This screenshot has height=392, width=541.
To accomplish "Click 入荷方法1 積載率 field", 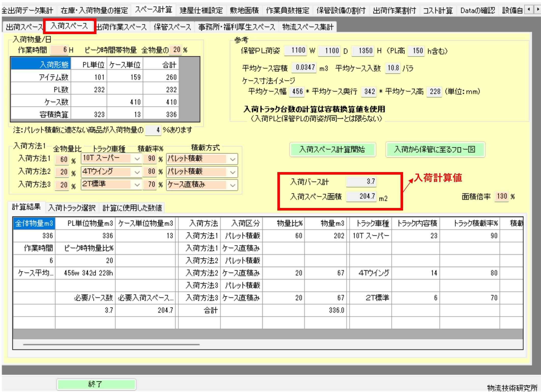I will (150, 159).
